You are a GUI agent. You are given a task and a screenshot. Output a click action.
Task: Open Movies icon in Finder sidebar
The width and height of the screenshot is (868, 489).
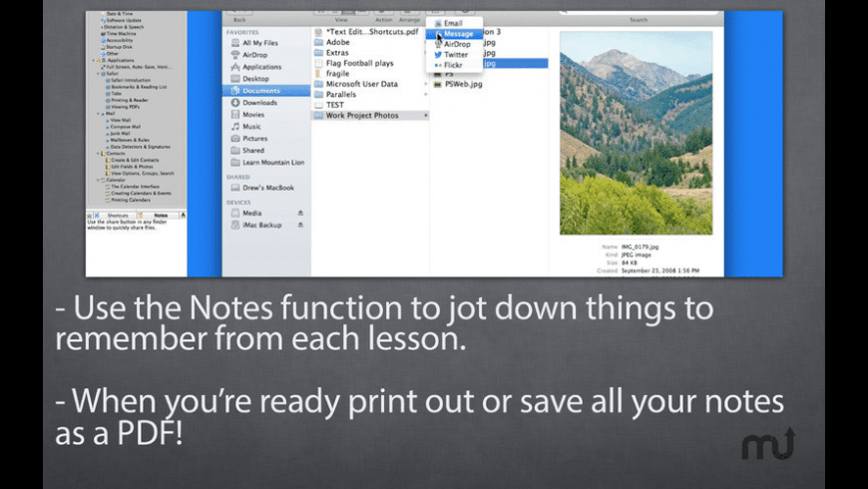point(235,115)
